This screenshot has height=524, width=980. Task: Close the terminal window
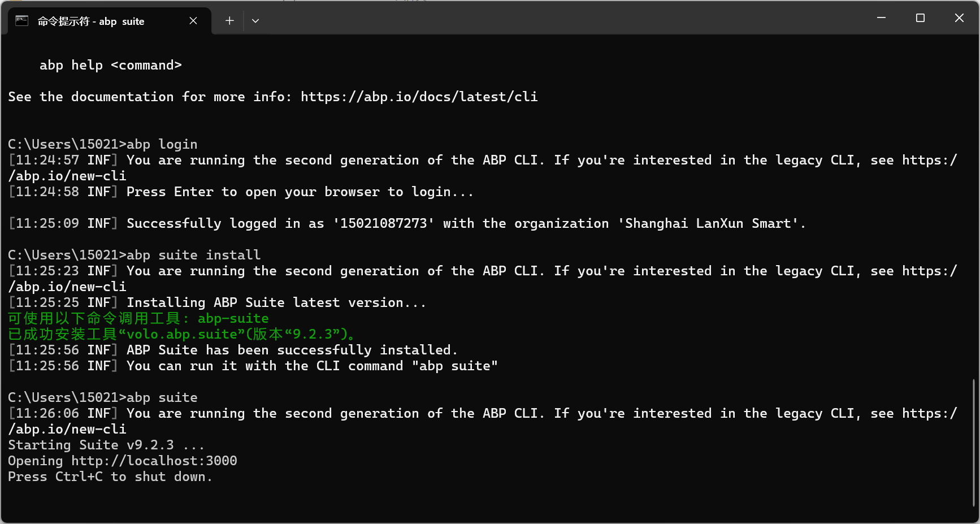959,18
